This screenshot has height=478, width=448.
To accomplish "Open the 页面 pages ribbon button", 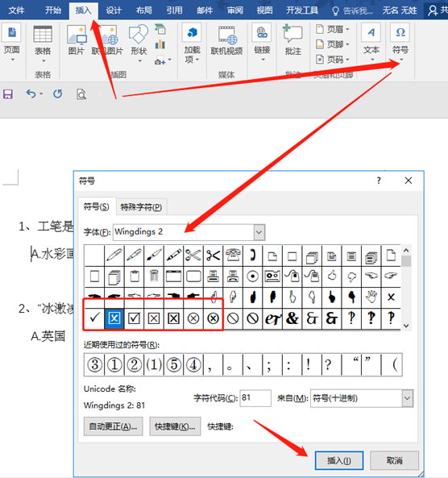I will (x=11, y=43).
